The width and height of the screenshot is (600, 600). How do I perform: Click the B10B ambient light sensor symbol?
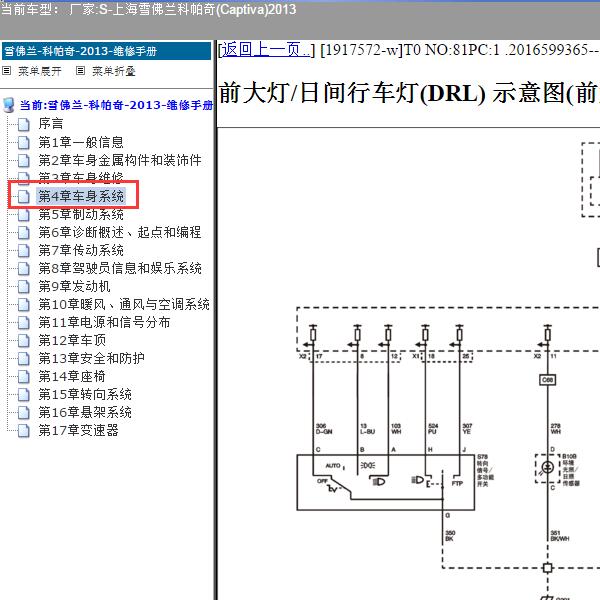click(x=548, y=468)
